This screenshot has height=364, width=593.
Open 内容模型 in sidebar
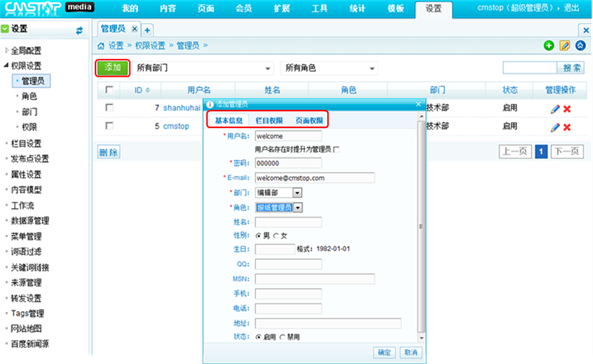tap(26, 190)
